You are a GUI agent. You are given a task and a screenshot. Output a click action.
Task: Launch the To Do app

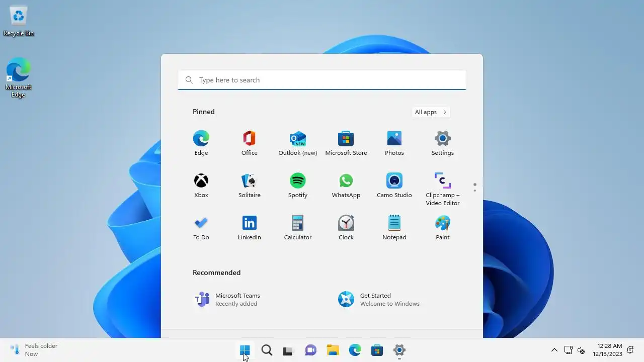201,228
